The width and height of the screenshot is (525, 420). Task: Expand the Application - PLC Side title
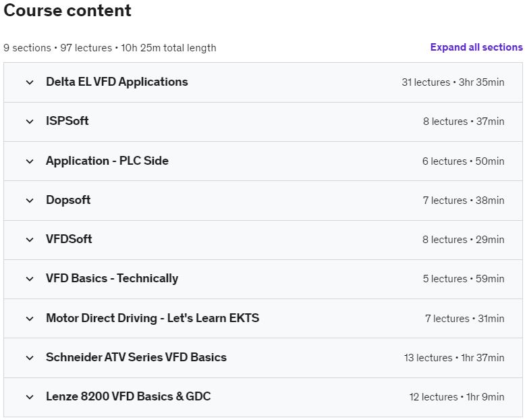(107, 161)
